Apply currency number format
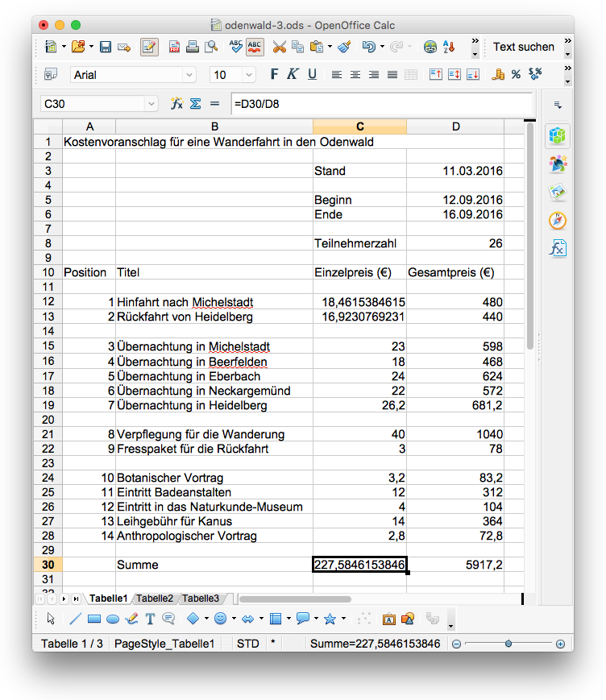This screenshot has height=700, width=606. point(498,75)
